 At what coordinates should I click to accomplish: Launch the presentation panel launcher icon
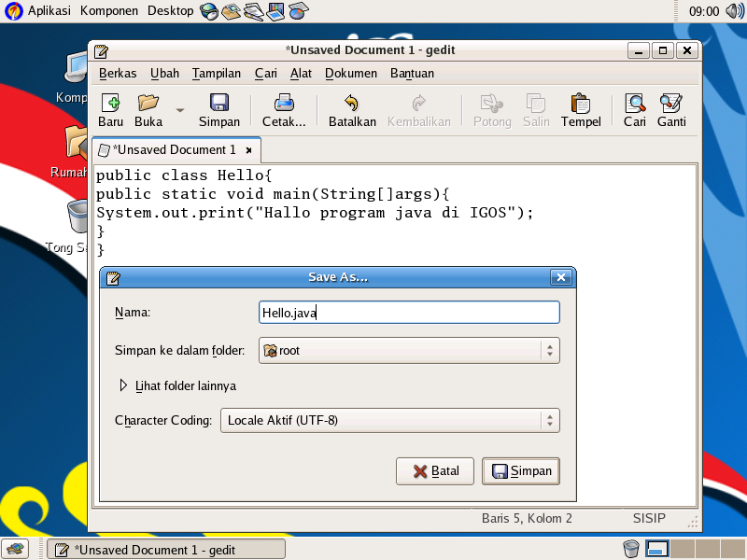(x=275, y=11)
